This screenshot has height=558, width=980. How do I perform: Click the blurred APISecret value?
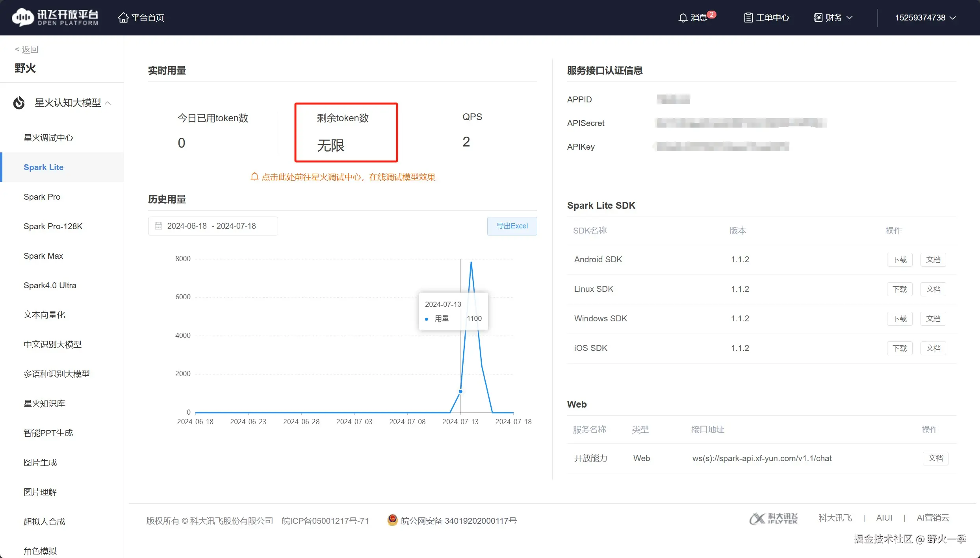(x=741, y=123)
